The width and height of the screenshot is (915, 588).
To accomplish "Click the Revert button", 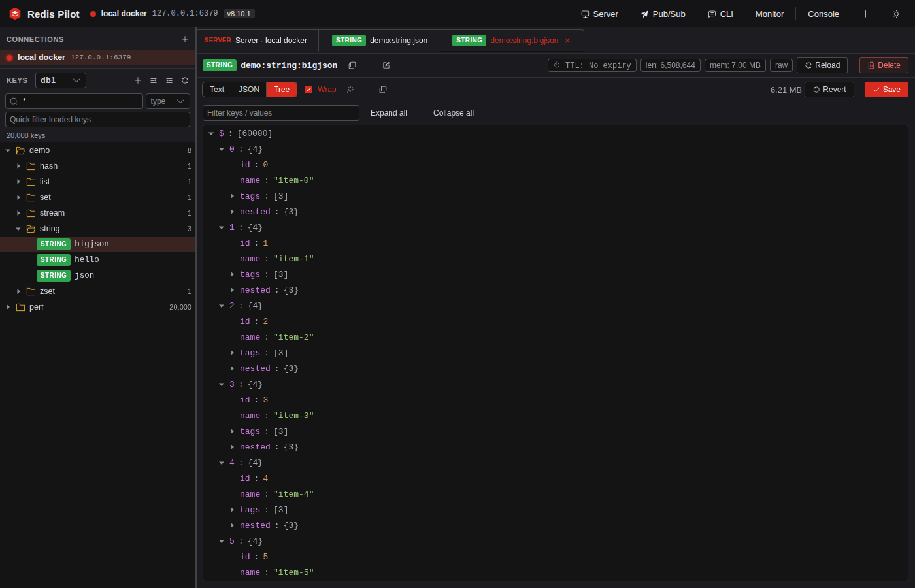I will click(x=829, y=90).
